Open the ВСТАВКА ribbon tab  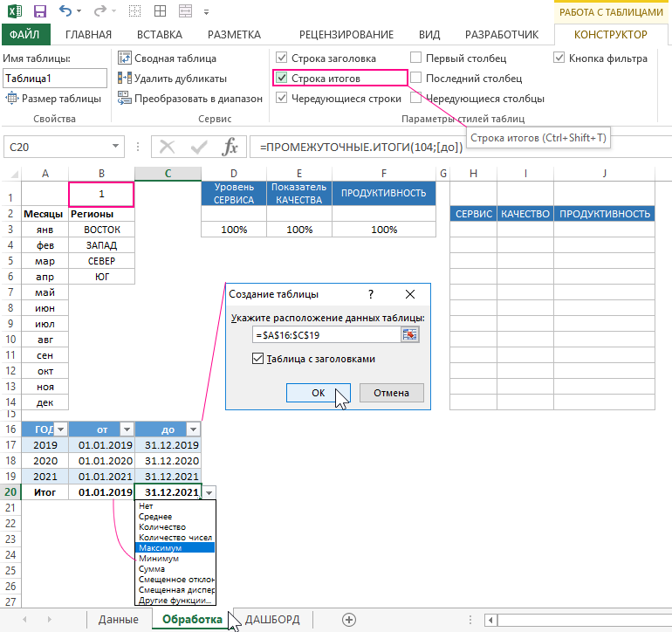tap(160, 35)
